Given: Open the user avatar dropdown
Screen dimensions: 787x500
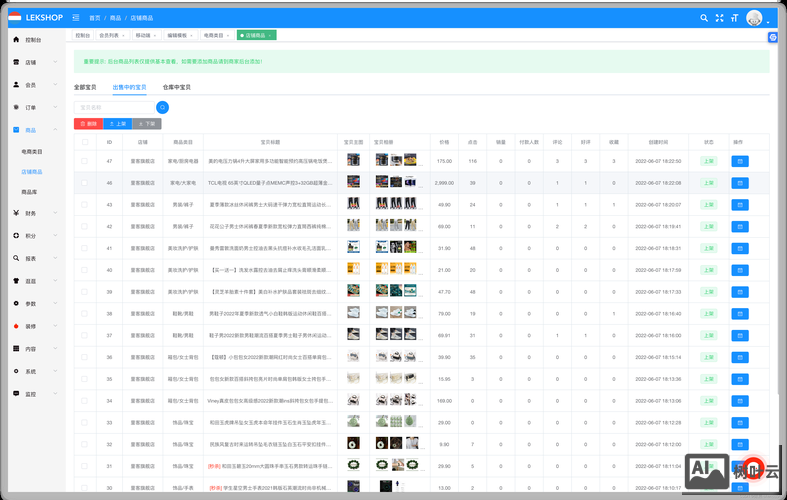Looking at the screenshot, I should (x=757, y=18).
